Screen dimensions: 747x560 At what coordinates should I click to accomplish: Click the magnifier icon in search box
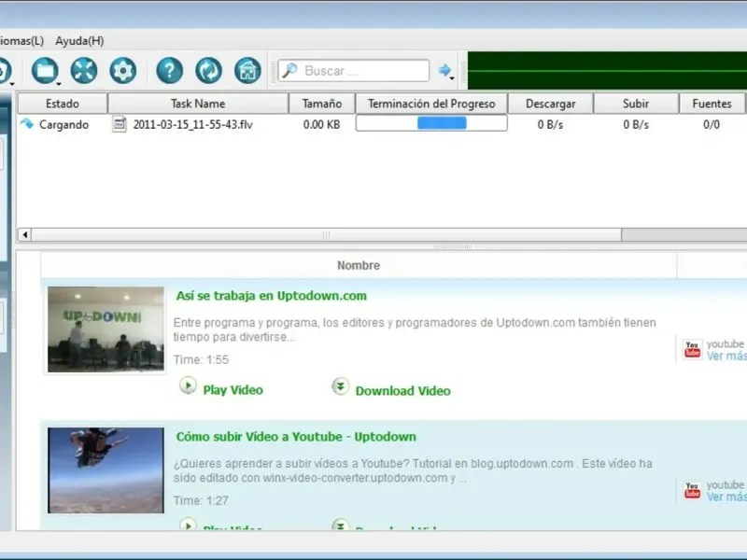pyautogui.click(x=289, y=71)
